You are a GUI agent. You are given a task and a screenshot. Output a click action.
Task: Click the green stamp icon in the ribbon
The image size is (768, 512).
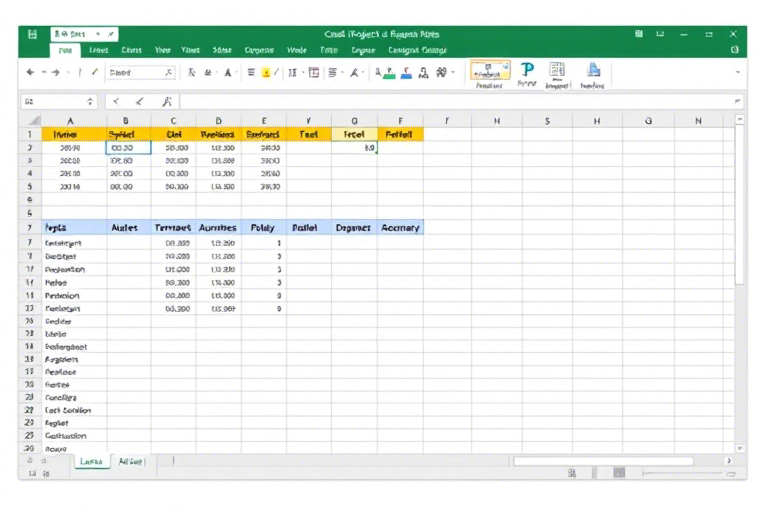389,73
